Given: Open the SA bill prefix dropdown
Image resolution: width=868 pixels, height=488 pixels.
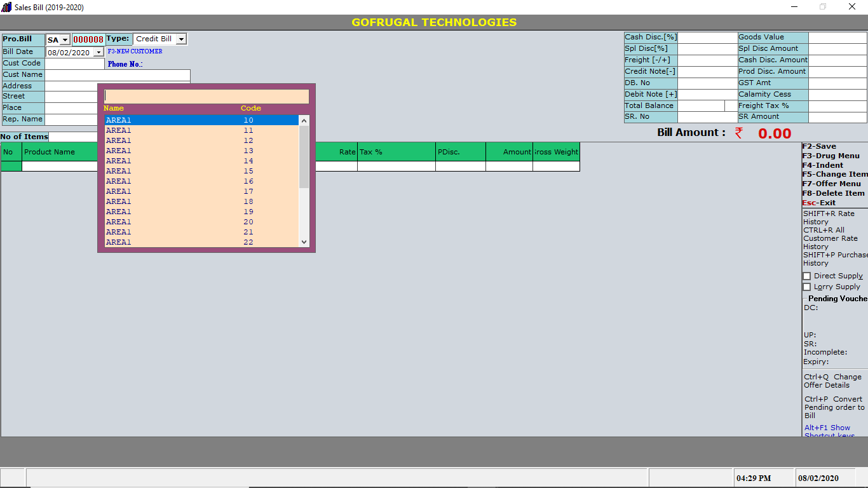Looking at the screenshot, I should click(x=65, y=40).
